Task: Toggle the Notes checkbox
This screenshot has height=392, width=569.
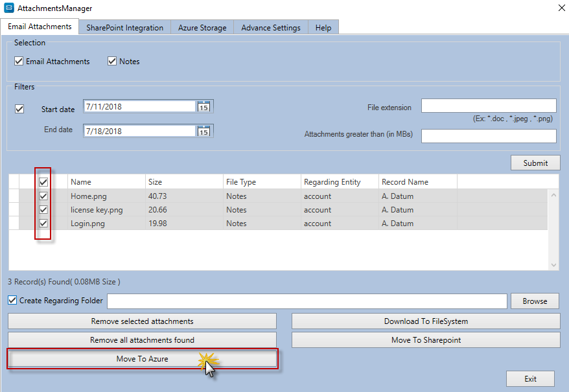Action: [112, 62]
